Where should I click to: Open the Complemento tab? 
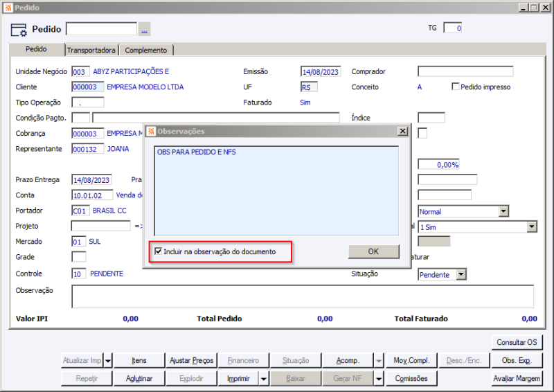[146, 50]
